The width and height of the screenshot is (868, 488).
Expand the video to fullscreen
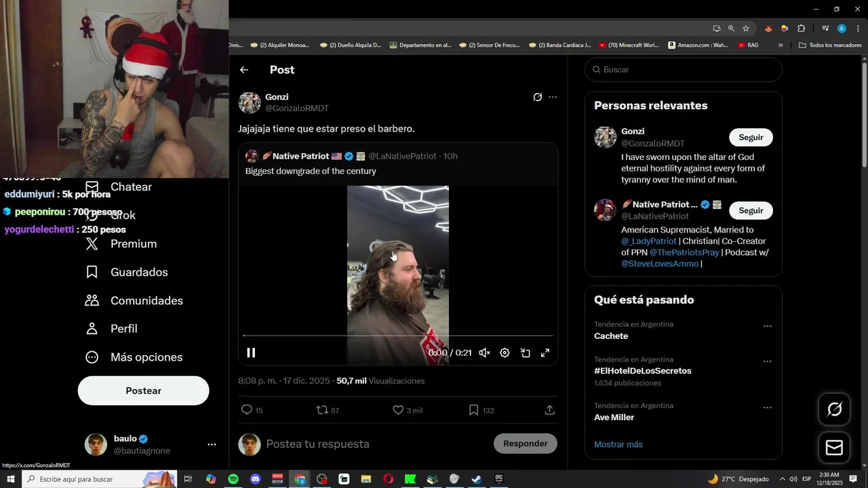545,352
